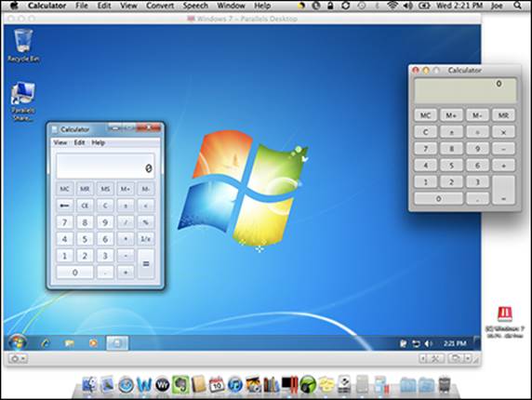532x400 pixels.
Task: Open the Convert menu
Action: 160,6
